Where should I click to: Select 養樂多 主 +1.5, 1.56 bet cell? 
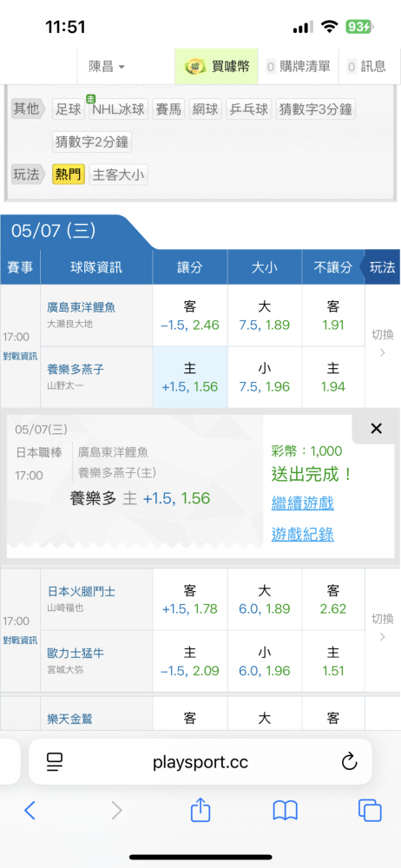coord(190,378)
